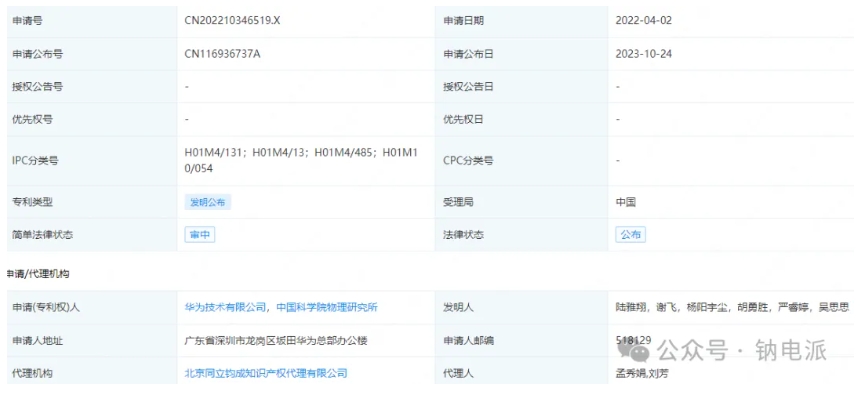The height and width of the screenshot is (394, 862).
Task: Click inventor name 陆雅翔
Action: 632,308
